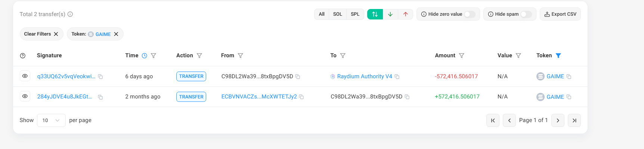Select the SOL transfers tab
The width and height of the screenshot is (644, 149).
tap(338, 14)
